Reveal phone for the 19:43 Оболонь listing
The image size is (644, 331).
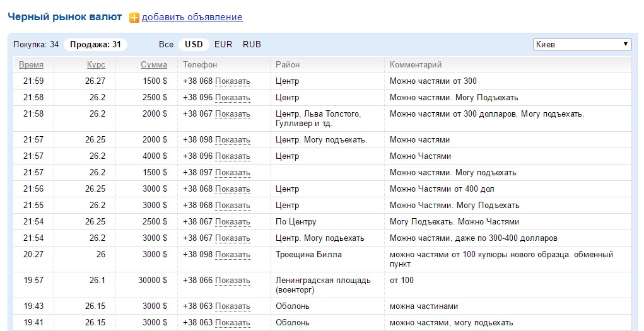[232, 306]
